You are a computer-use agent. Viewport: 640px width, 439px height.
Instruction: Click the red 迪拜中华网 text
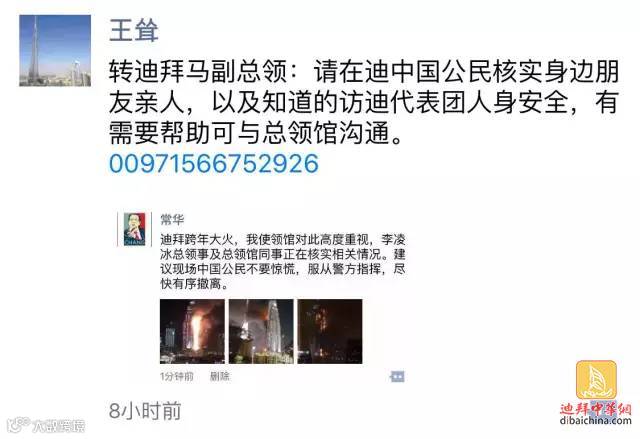[x=596, y=409]
